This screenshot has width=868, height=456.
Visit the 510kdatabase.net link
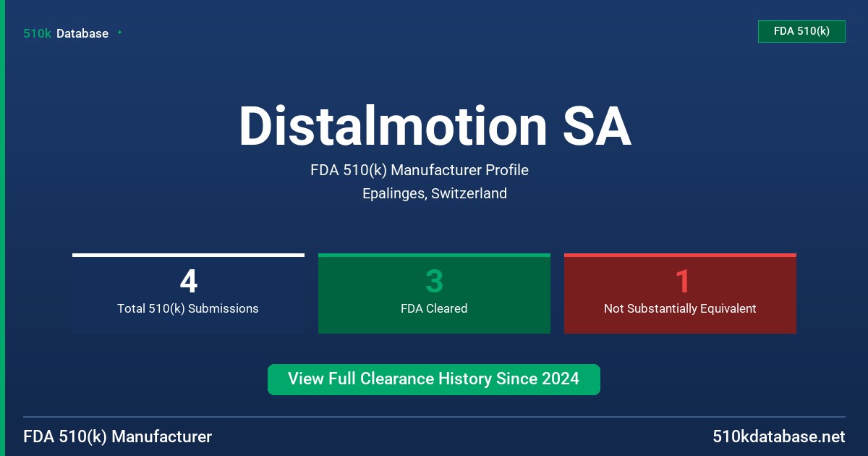pyautogui.click(x=779, y=437)
